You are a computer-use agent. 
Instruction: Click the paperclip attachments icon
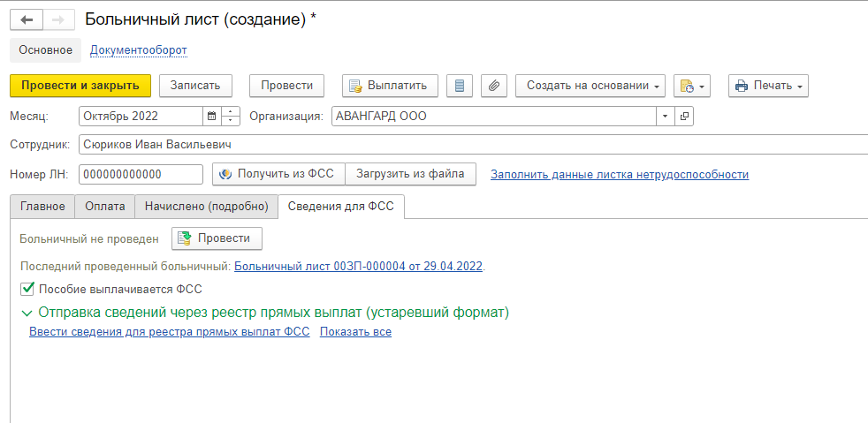(493, 86)
